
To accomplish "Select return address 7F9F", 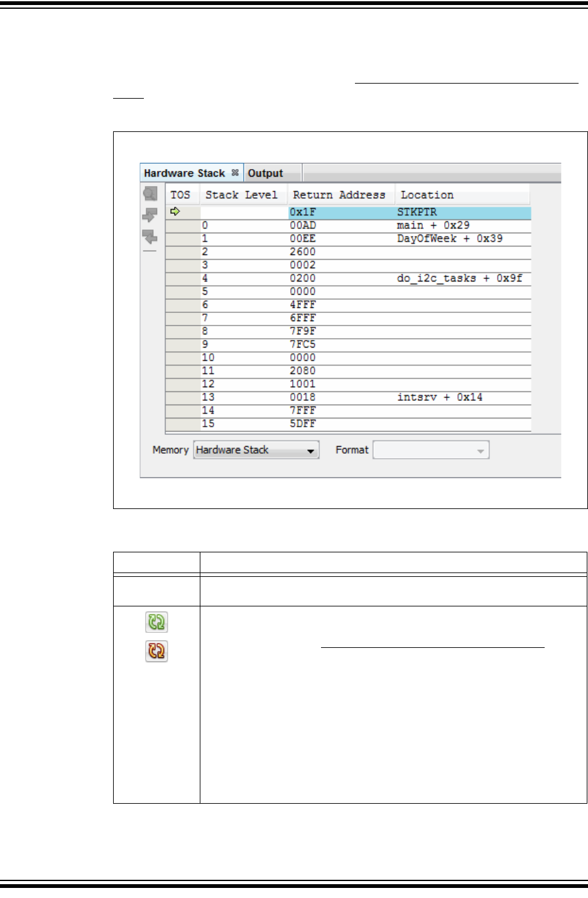I will [x=303, y=331].
